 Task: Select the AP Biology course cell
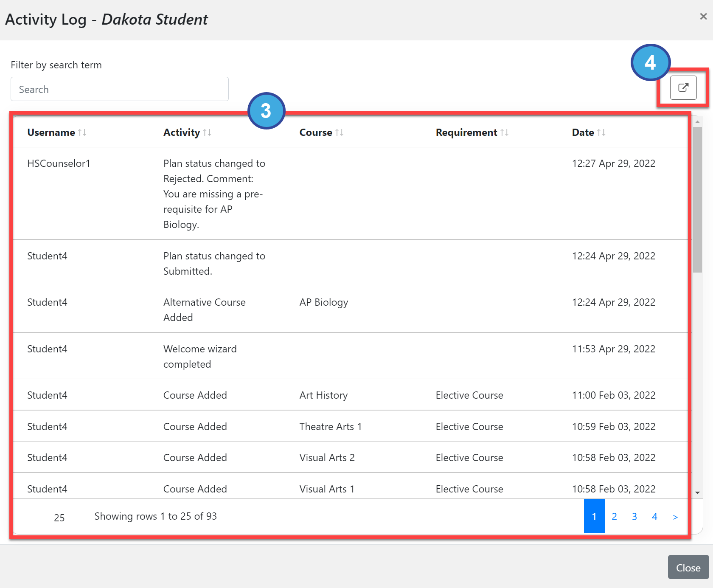[324, 302]
